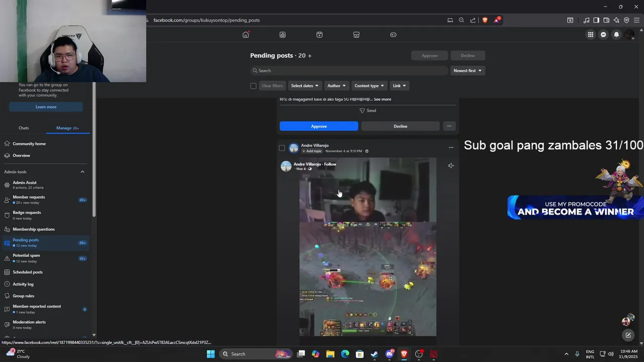Go to Facebook Home icon
644x362 pixels.
[x=246, y=35]
